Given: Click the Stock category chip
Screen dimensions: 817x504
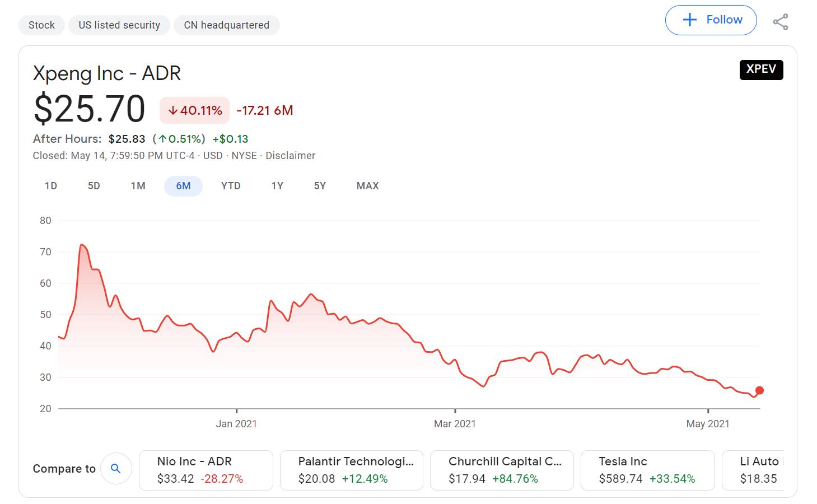Looking at the screenshot, I should pyautogui.click(x=41, y=25).
